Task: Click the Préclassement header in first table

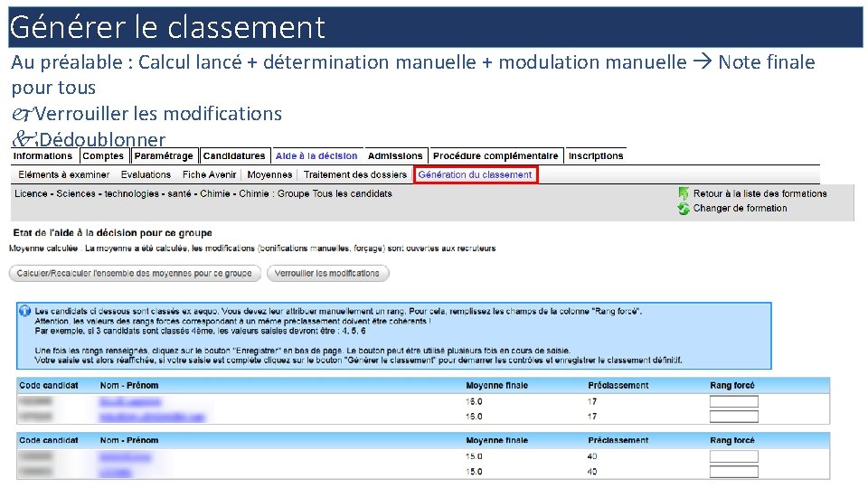Action: (618, 386)
